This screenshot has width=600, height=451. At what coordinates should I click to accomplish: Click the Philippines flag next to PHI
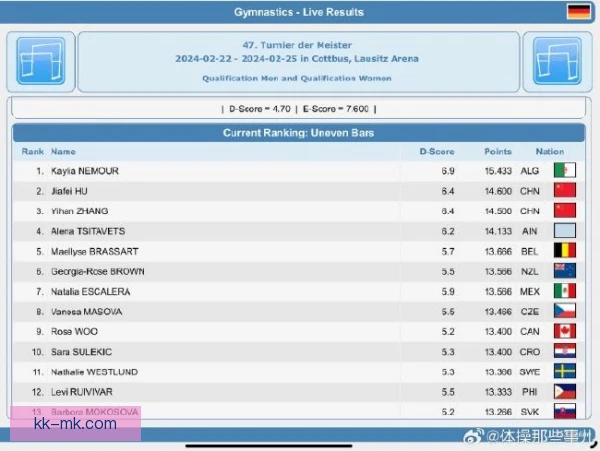pos(565,392)
